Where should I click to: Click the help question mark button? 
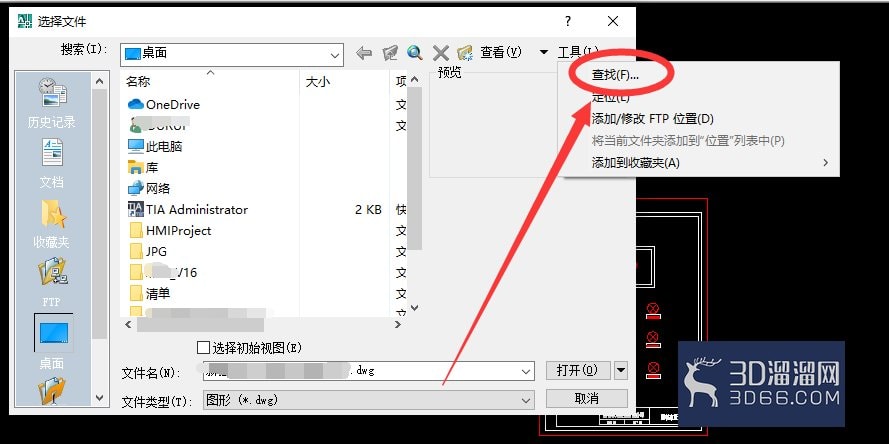568,22
